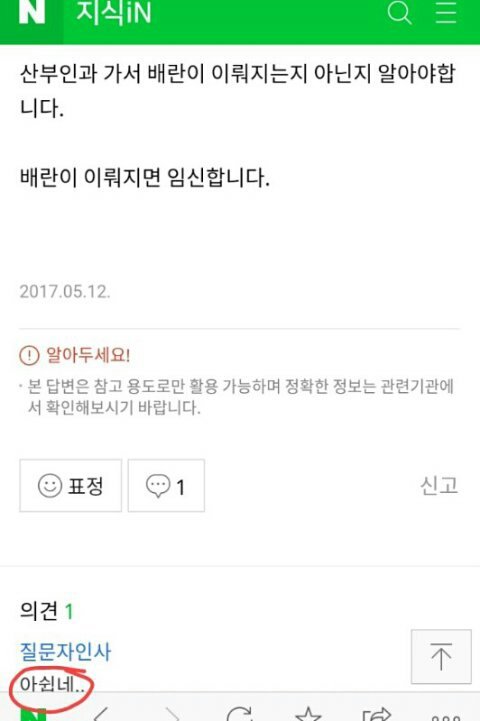The width and height of the screenshot is (480, 721).
Task: Open the 질문자인사 commenter link
Action: 65,651
